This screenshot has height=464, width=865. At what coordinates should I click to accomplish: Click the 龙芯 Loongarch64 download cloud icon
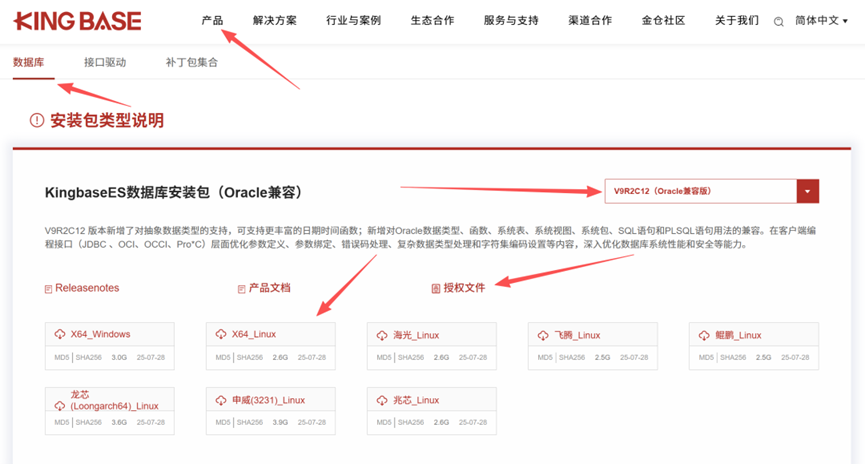click(x=60, y=406)
